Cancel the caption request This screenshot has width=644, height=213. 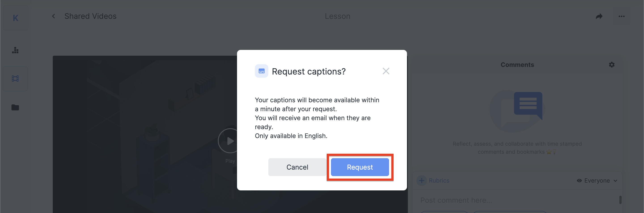[x=297, y=167]
